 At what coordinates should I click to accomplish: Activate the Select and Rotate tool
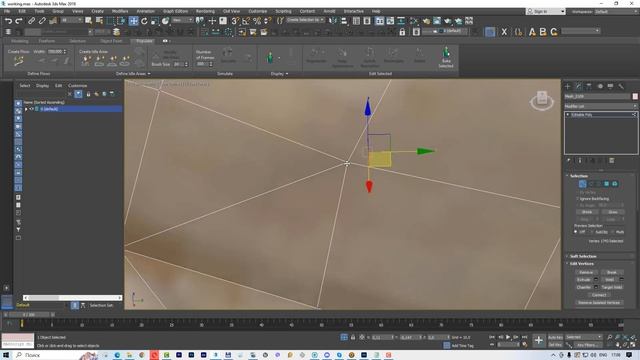pos(144,21)
